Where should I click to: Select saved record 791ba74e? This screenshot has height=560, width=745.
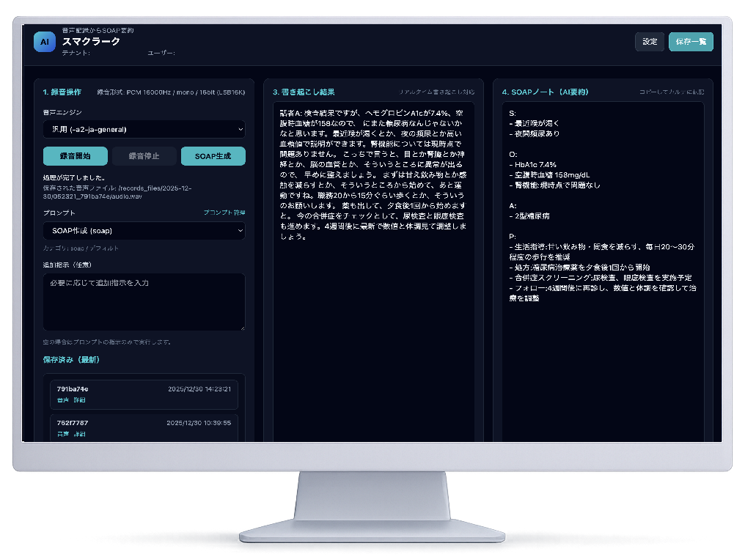coord(144,389)
